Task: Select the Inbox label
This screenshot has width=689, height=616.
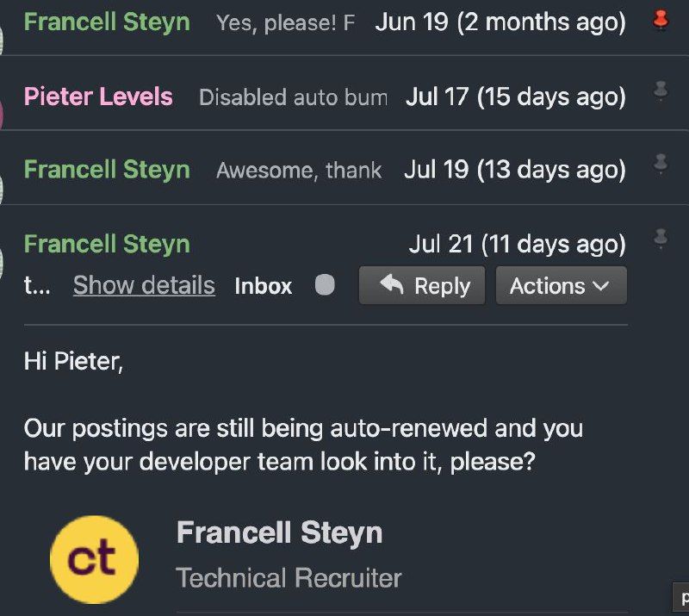Action: click(x=264, y=286)
